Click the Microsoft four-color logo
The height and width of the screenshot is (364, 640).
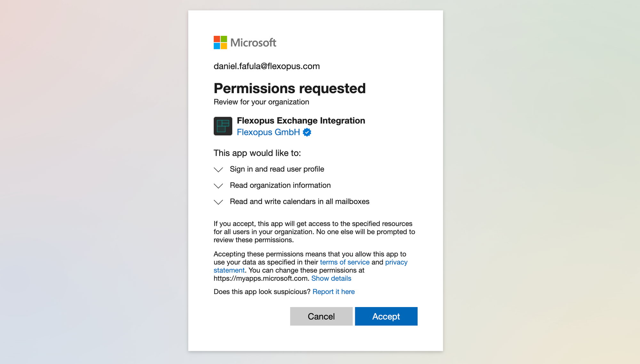click(220, 43)
